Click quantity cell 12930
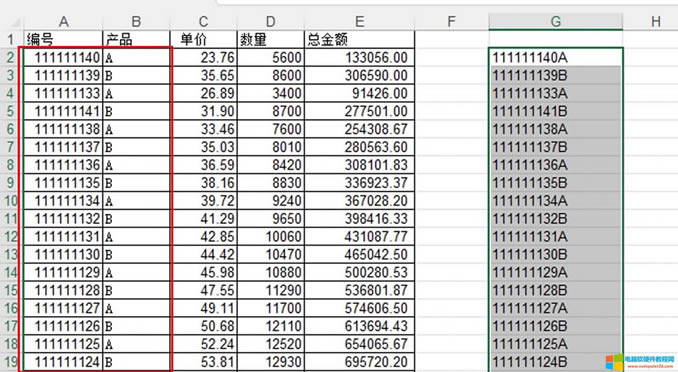 click(271, 362)
